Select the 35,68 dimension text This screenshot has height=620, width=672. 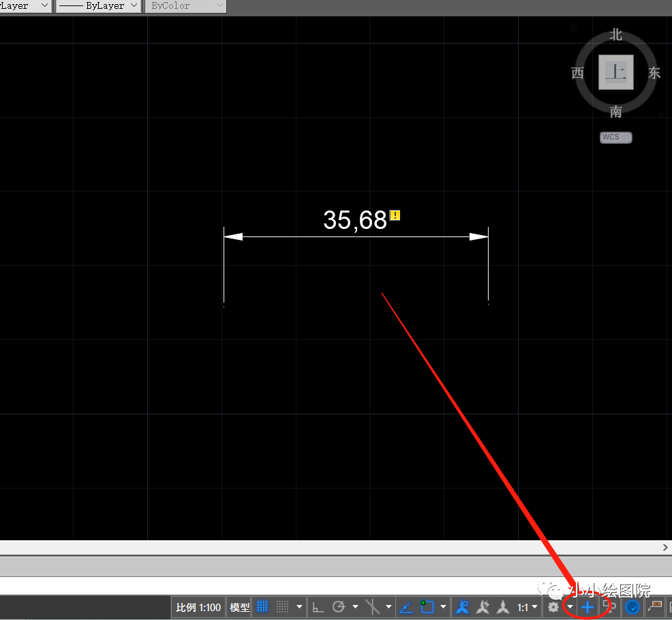point(355,220)
